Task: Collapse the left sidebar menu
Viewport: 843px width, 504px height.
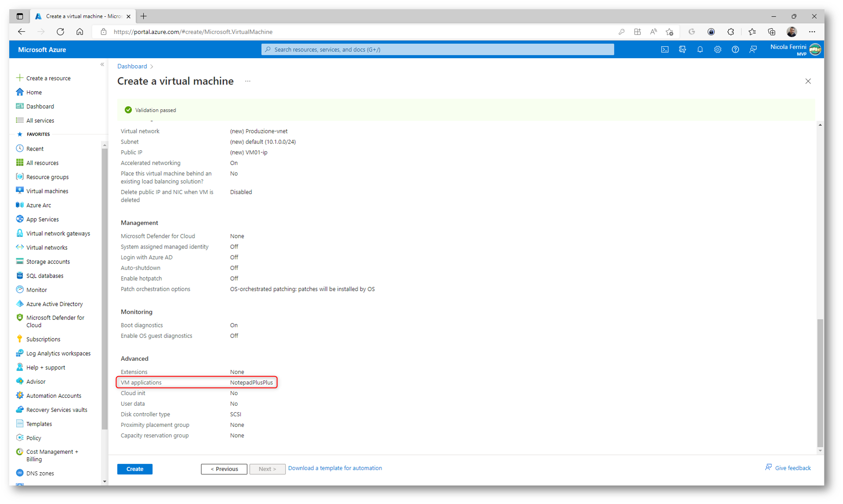Action: [x=102, y=65]
